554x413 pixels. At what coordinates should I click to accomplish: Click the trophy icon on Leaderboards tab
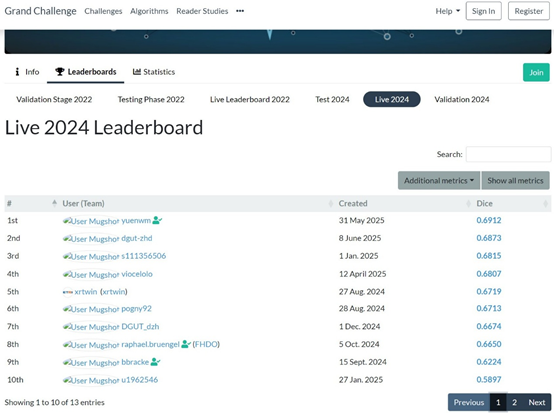pyautogui.click(x=60, y=72)
